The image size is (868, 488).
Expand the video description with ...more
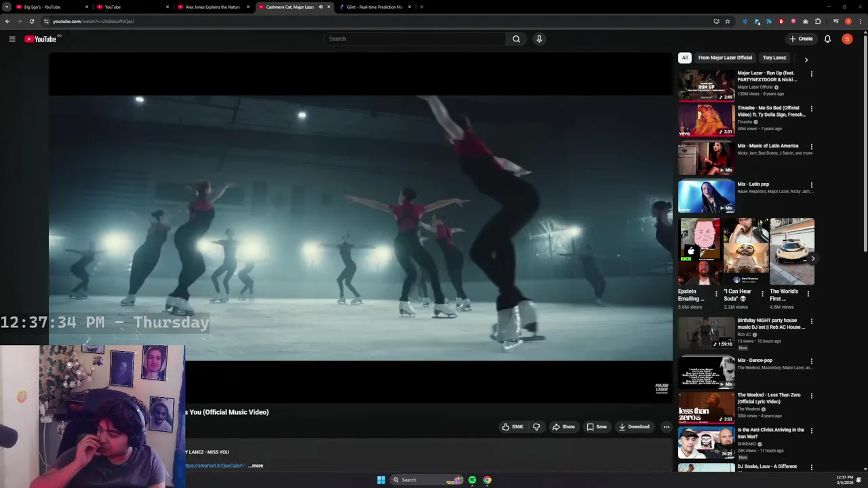256,466
